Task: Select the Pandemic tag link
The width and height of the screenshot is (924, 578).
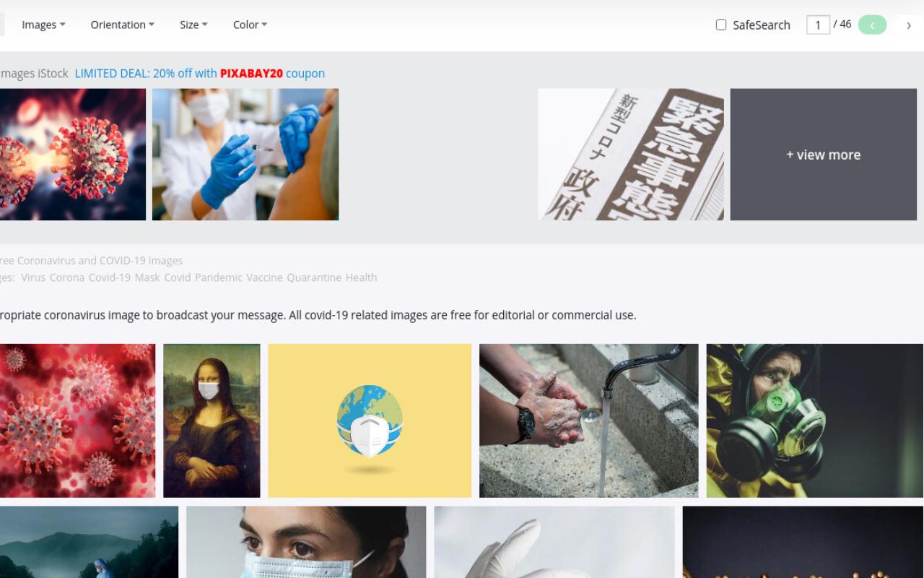Action: pyautogui.click(x=219, y=277)
